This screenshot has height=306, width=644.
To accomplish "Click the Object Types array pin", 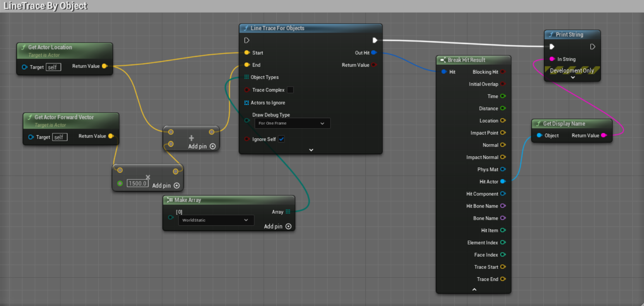I will pos(247,77).
